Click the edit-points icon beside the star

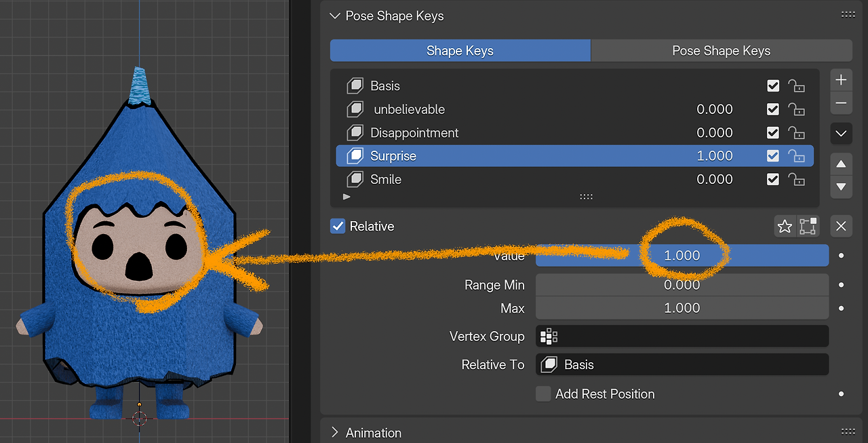pos(808,226)
